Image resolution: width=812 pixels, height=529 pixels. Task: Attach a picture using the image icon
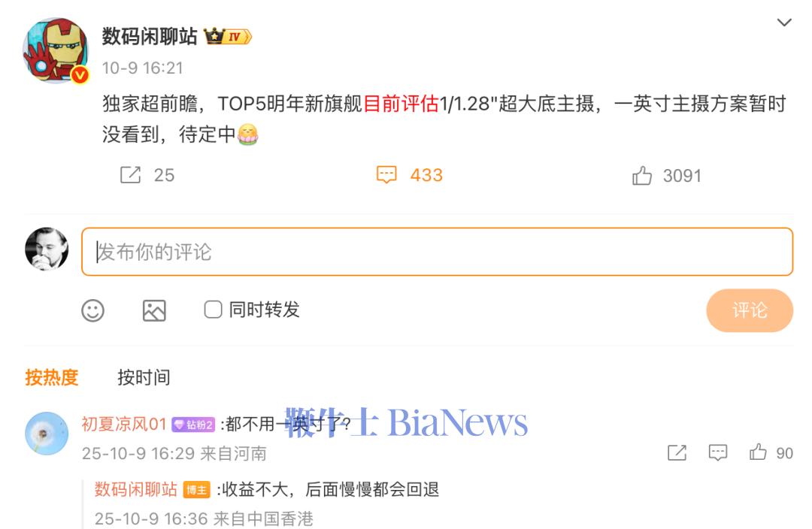tap(154, 310)
